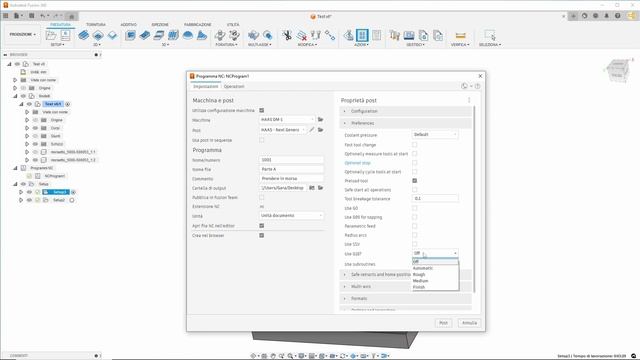This screenshot has height=360, width=640.
Task: Select Automatic in the Use G187 list
Action: click(435, 268)
